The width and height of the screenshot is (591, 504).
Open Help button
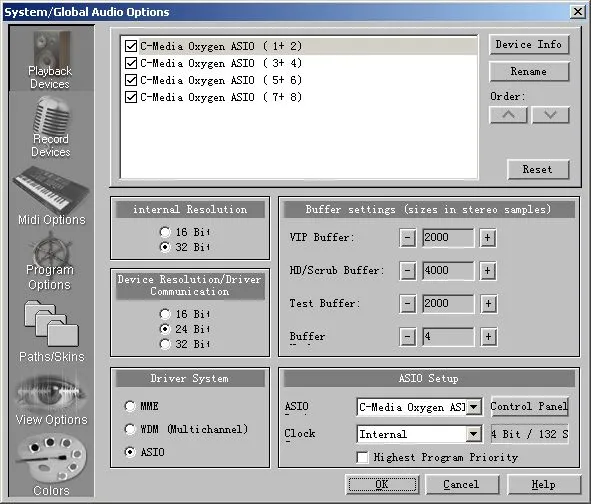click(544, 484)
